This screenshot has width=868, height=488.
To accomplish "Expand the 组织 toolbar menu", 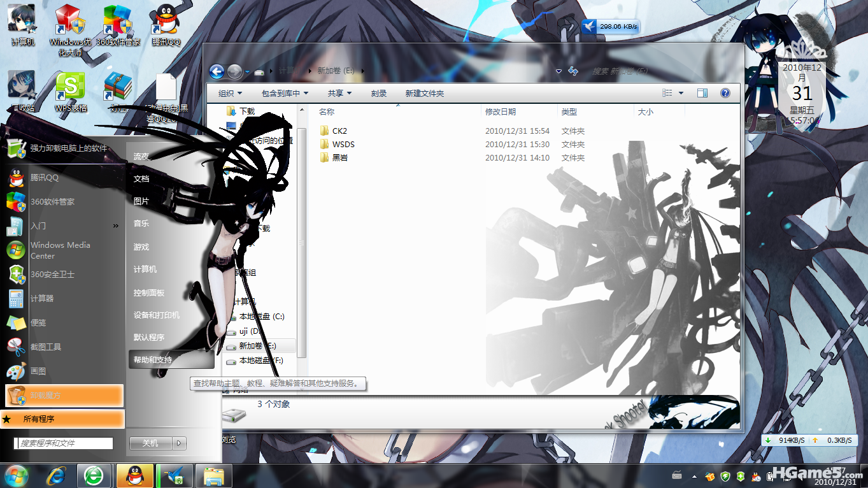I will tap(230, 93).
